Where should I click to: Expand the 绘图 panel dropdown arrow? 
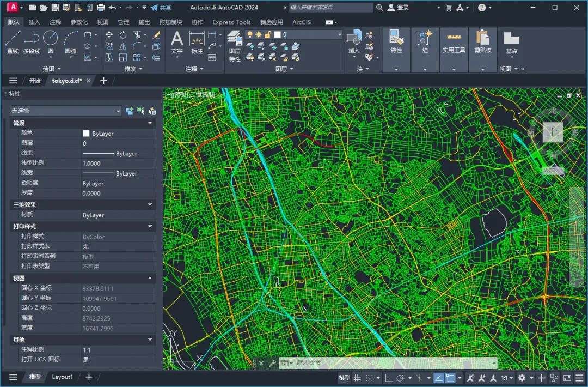[x=59, y=69]
